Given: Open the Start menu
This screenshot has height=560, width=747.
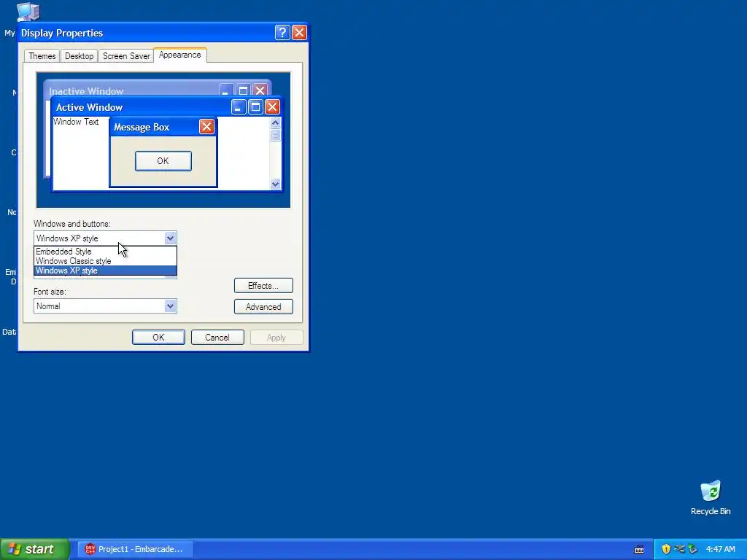Looking at the screenshot, I should (34, 549).
